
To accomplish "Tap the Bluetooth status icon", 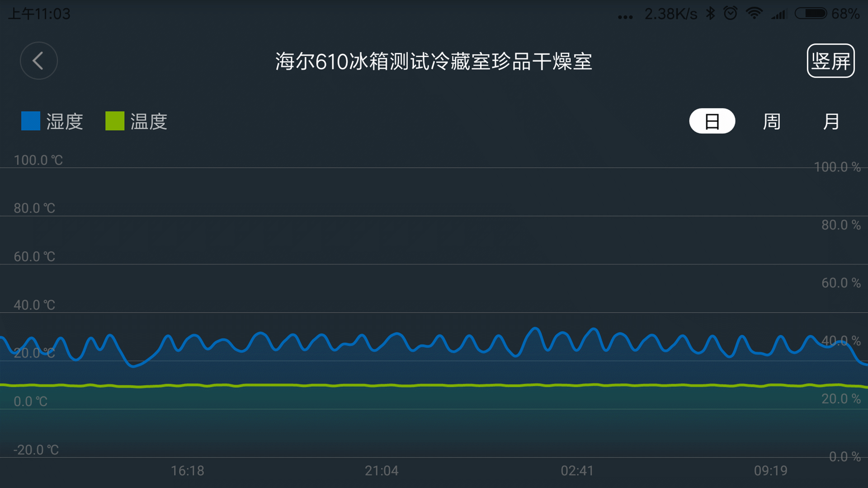I will pos(711,14).
